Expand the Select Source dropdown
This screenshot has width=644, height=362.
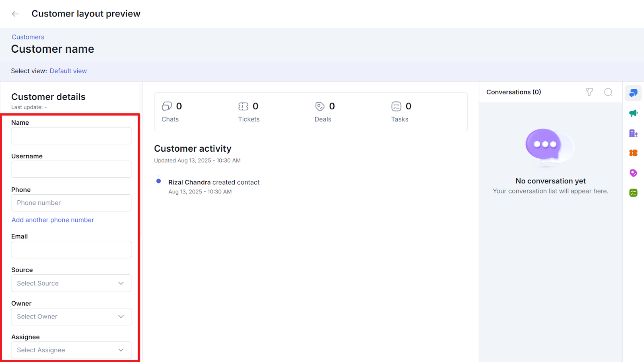click(71, 283)
